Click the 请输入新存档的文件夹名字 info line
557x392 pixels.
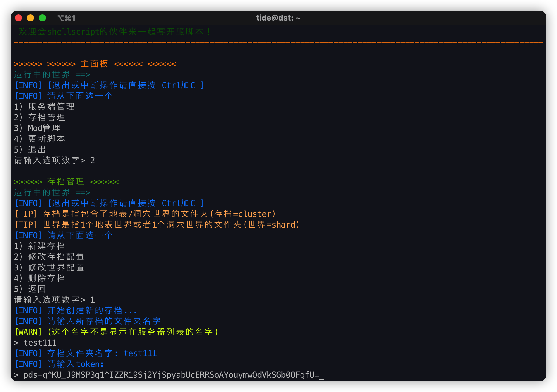pos(87,321)
